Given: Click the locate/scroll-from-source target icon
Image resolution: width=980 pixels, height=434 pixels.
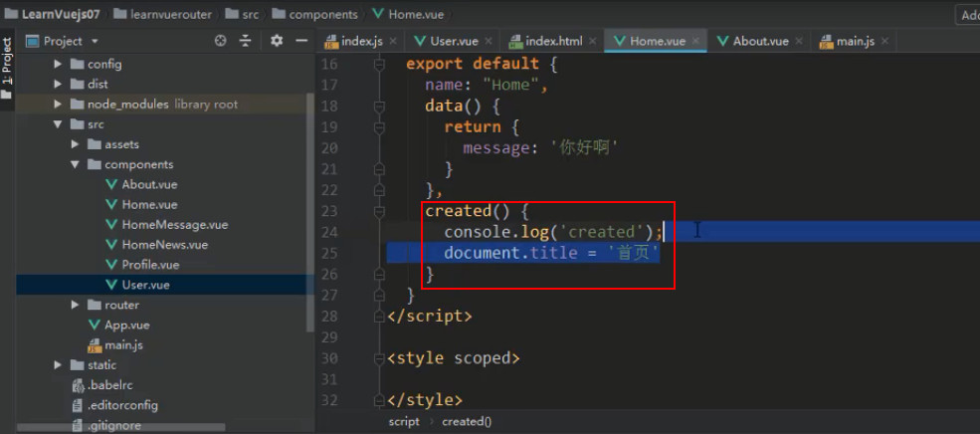Looking at the screenshot, I should (220, 41).
